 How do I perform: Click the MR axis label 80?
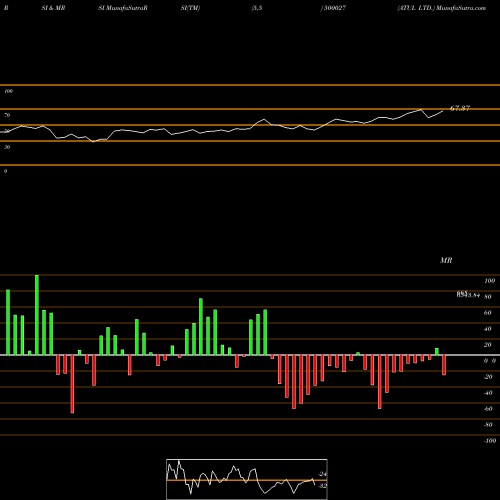pos(487,297)
